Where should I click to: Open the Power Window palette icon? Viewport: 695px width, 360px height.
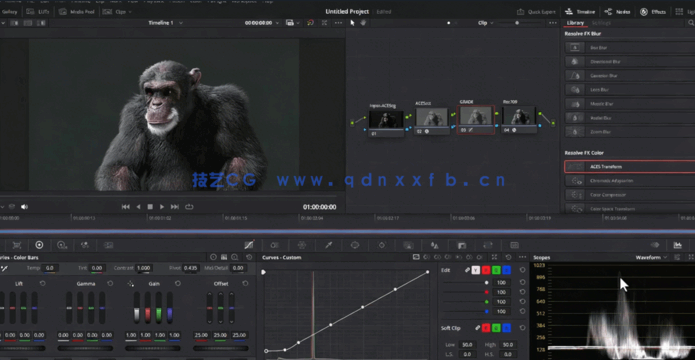click(x=355, y=245)
